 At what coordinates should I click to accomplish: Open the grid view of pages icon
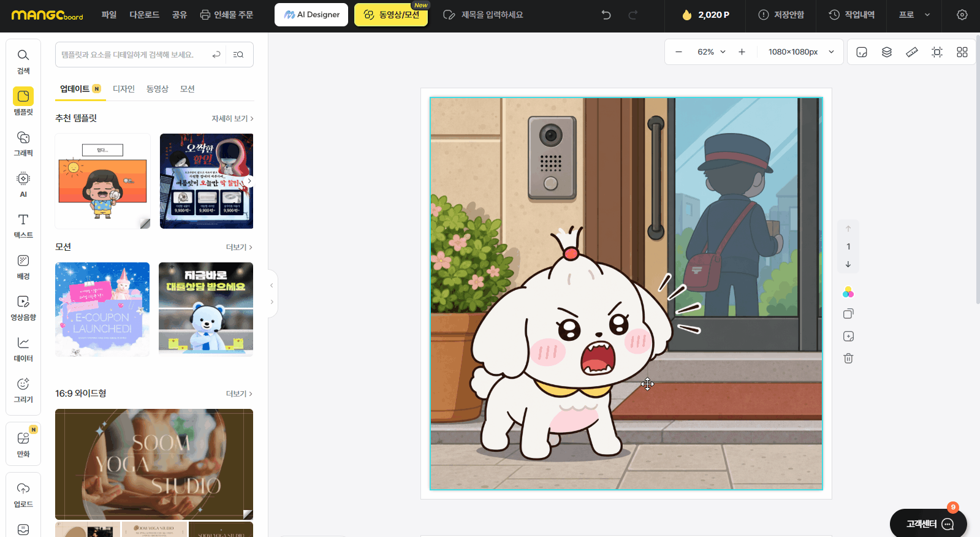click(x=962, y=52)
